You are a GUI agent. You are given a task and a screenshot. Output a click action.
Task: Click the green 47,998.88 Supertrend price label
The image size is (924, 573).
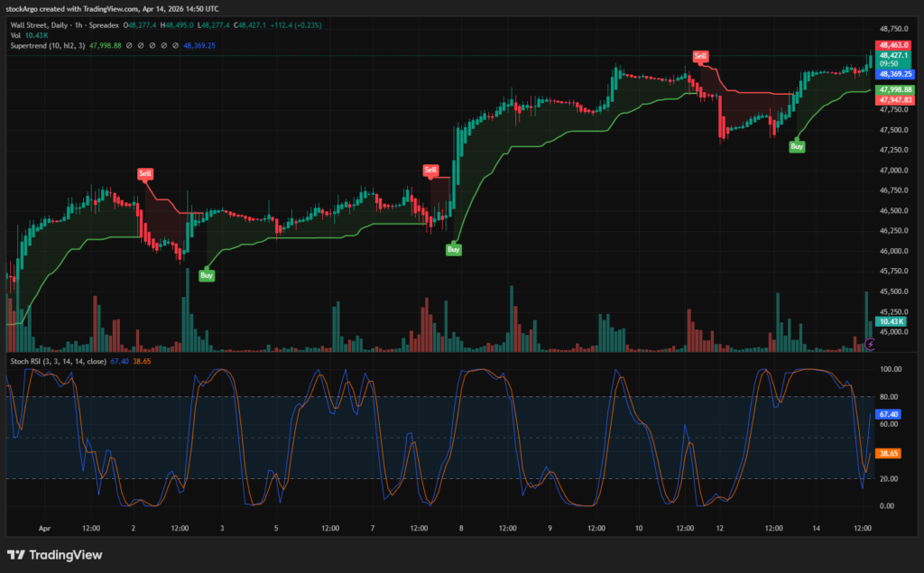coord(894,90)
